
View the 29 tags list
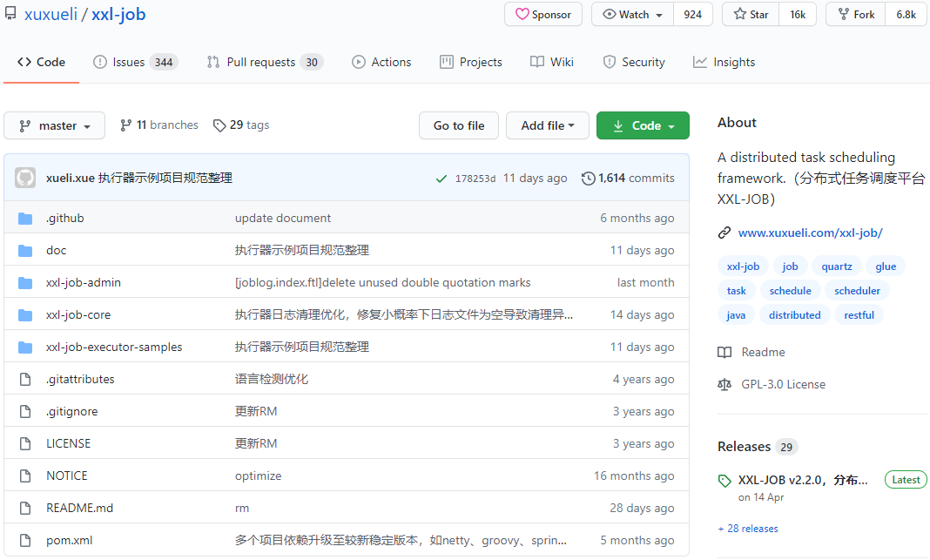241,125
